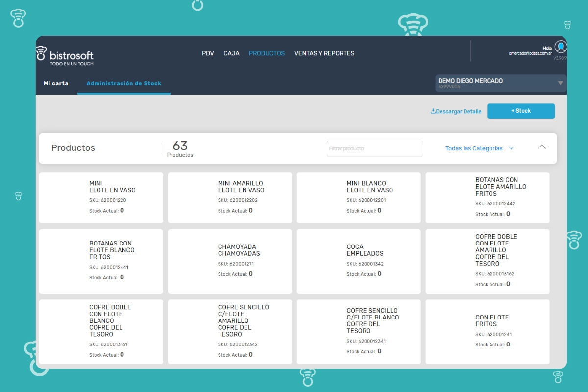Collapse the Productos panel with the chevron
This screenshot has width=588, height=392.
pyautogui.click(x=541, y=147)
